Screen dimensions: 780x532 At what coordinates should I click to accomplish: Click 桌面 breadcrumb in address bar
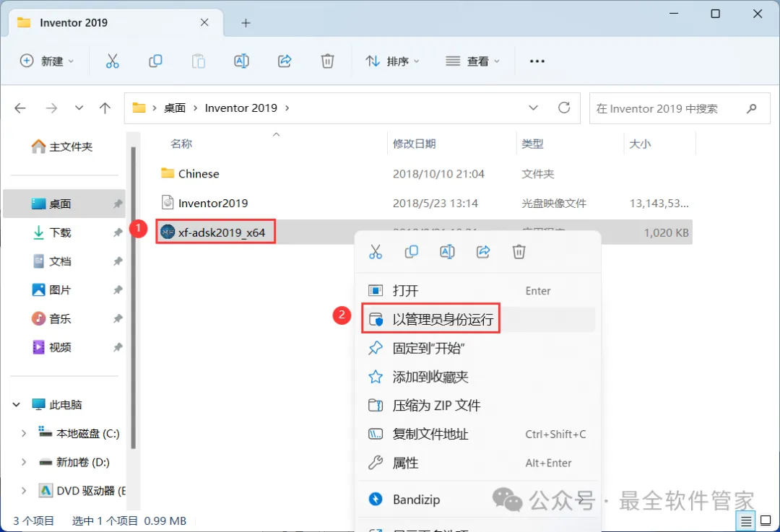175,108
